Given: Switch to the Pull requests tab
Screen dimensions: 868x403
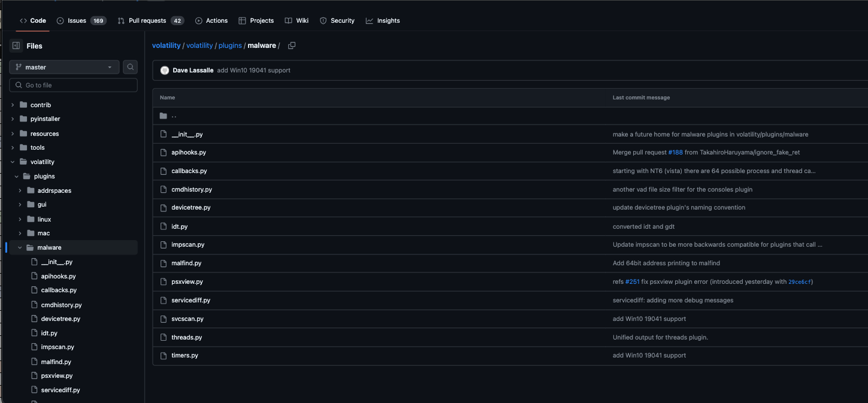Looking at the screenshot, I should point(147,20).
